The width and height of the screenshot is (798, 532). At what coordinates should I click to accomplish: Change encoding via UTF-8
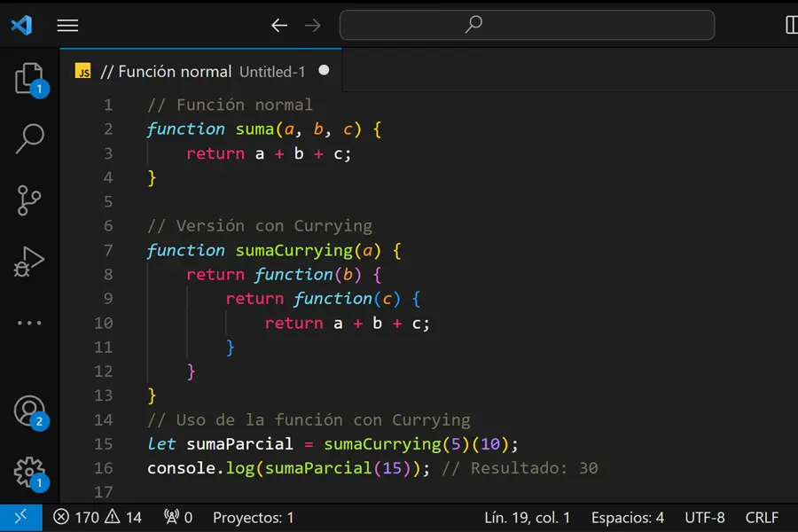pyautogui.click(x=705, y=518)
